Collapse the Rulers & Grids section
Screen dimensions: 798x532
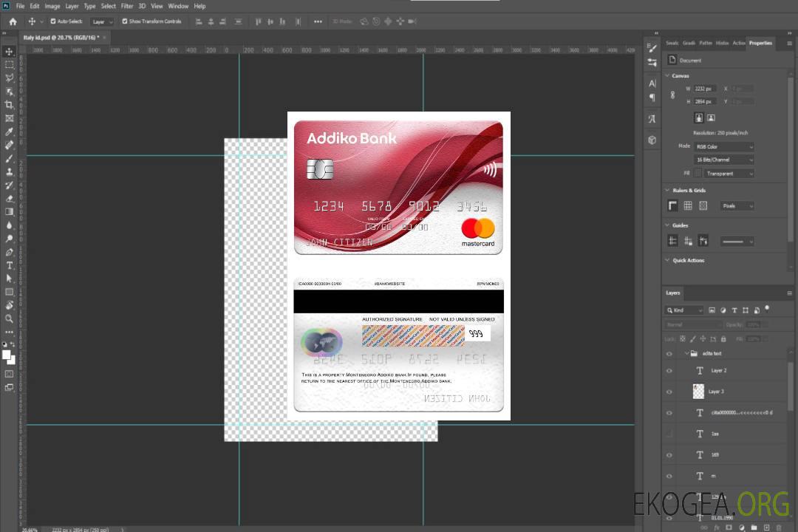(668, 191)
